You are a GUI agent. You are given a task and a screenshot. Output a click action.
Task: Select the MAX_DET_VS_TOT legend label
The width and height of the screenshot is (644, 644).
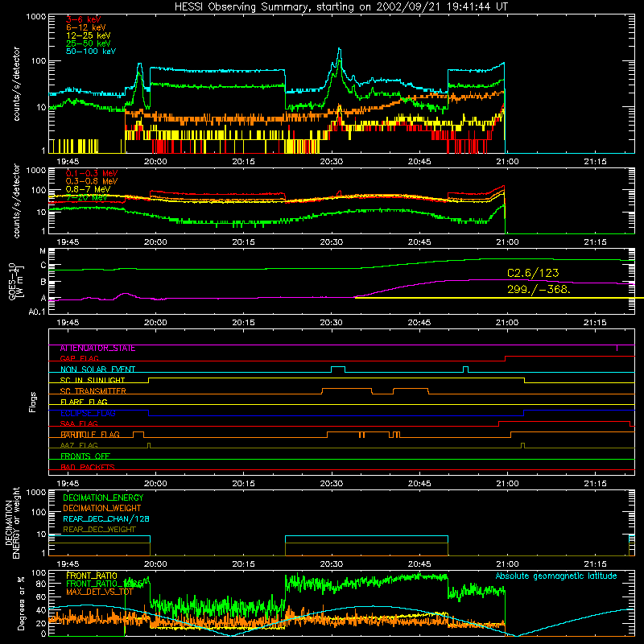[100, 592]
